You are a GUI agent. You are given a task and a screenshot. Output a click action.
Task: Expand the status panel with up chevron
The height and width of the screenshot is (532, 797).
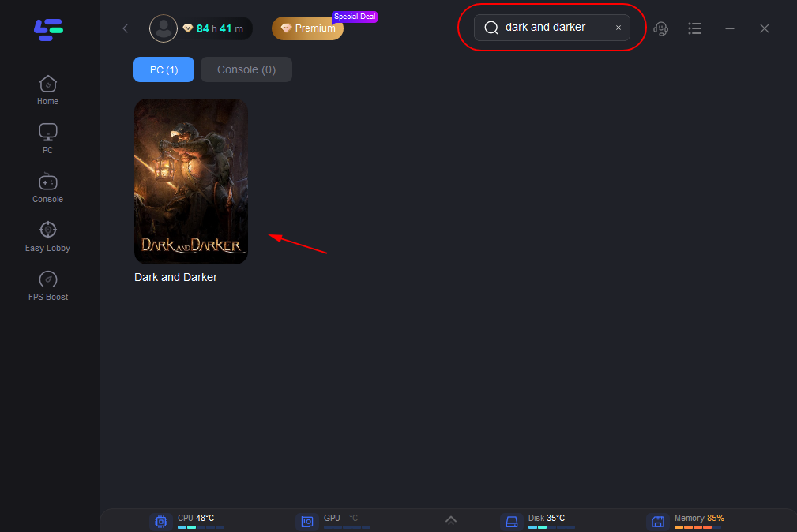coord(451,520)
